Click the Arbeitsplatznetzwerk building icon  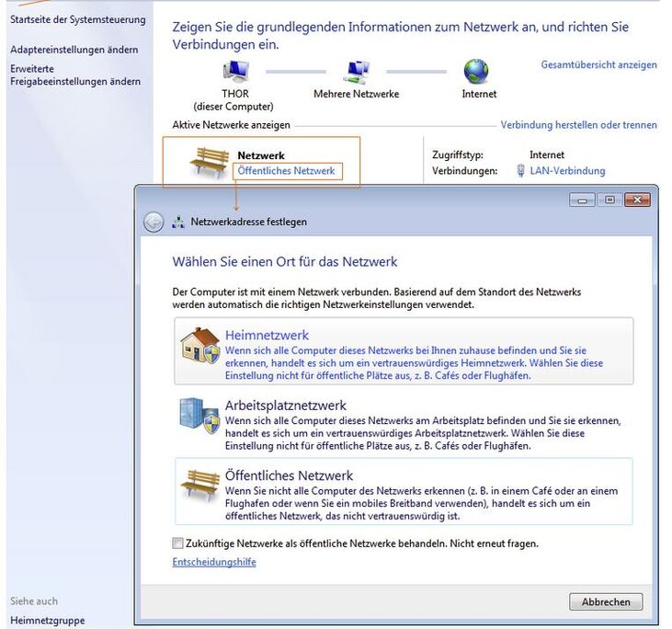point(199,416)
